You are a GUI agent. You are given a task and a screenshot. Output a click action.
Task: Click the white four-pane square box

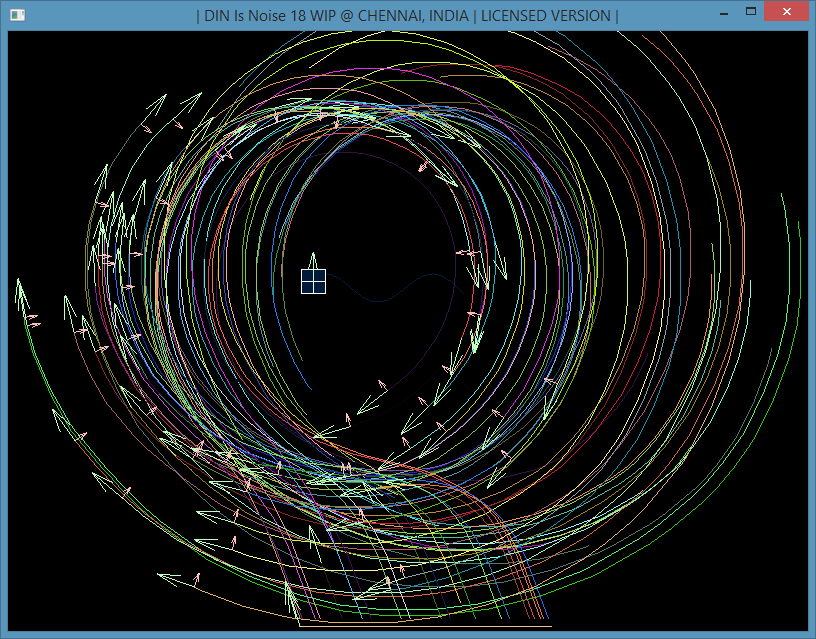pyautogui.click(x=313, y=282)
